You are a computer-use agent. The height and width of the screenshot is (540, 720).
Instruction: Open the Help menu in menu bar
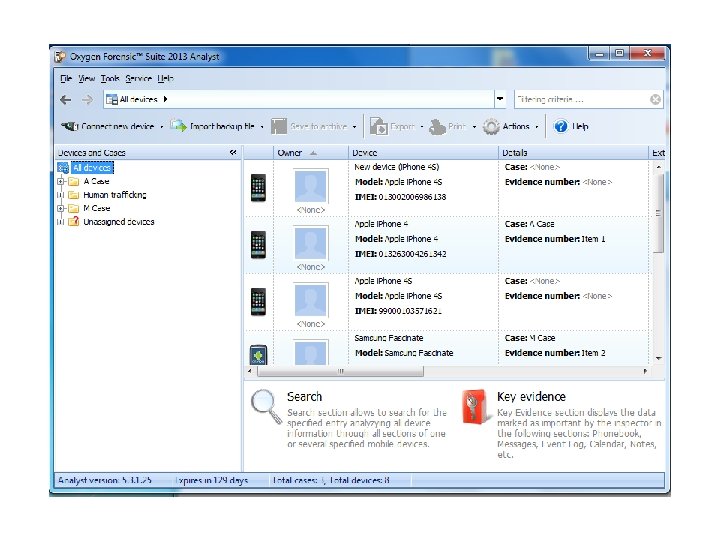pos(165,79)
